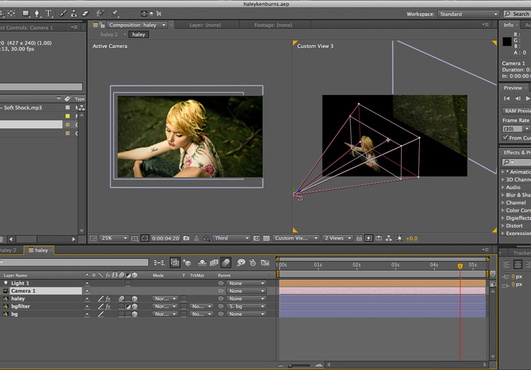Image resolution: width=531 pixels, height=370 pixels.
Task: Toggle the From Current checkbox in Preview
Action: [505, 137]
